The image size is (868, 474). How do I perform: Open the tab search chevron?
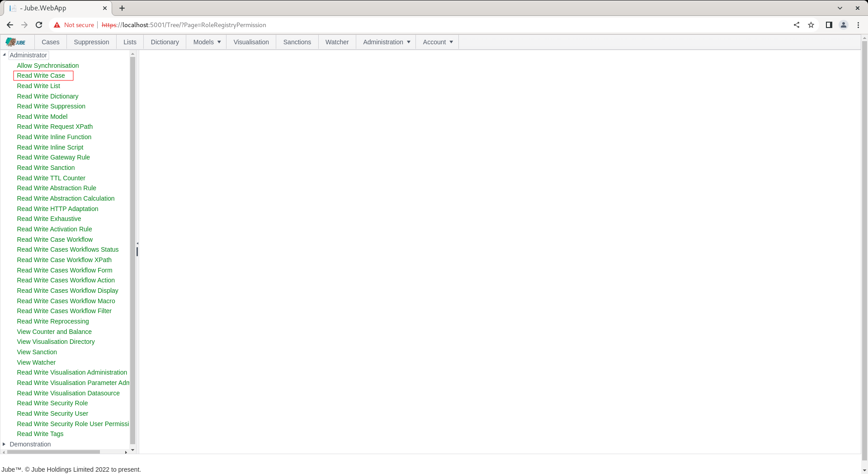pos(840,8)
